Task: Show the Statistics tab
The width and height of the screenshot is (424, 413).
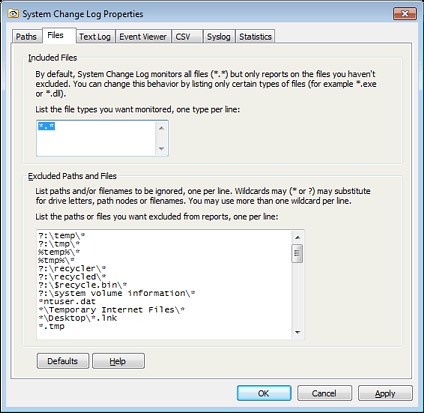Action: (255, 37)
